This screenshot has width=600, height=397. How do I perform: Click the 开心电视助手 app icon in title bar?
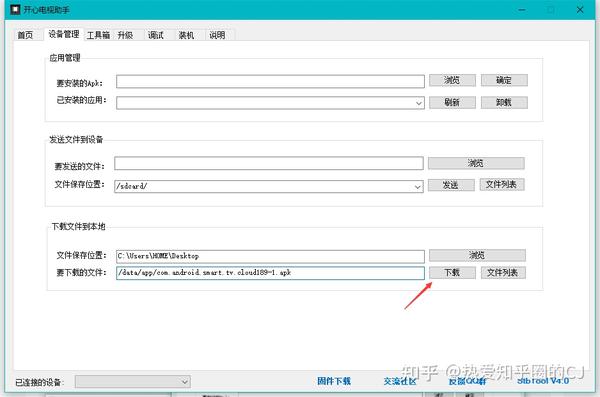[x=15, y=9]
